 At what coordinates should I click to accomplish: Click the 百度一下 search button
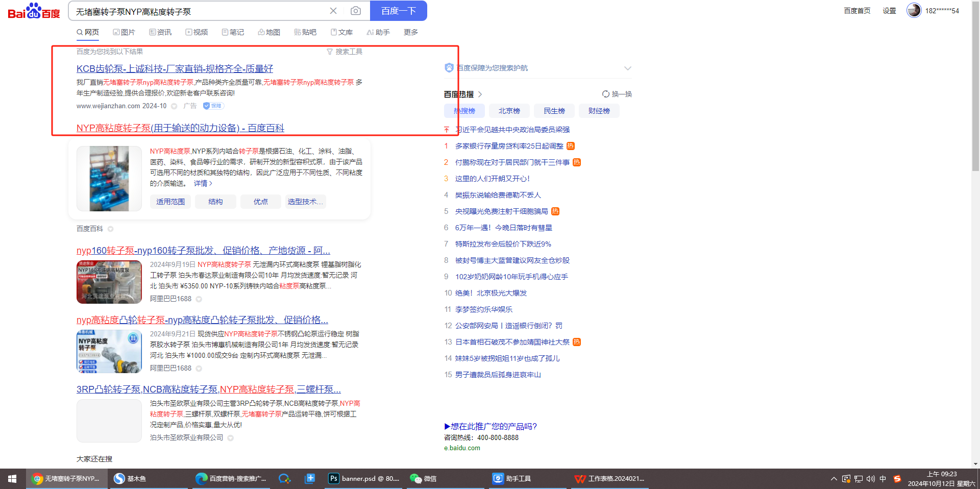pos(398,11)
